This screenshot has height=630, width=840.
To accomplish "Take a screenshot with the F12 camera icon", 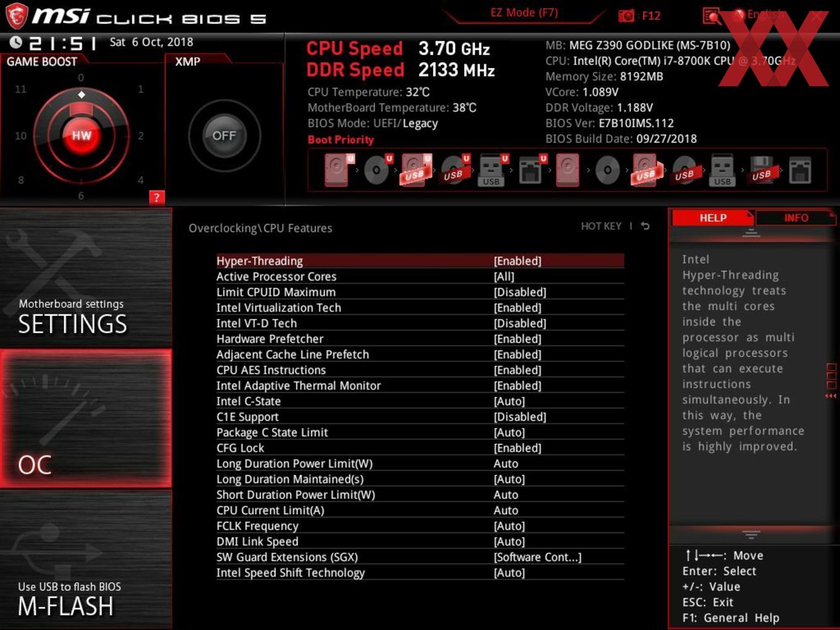I will pos(626,15).
